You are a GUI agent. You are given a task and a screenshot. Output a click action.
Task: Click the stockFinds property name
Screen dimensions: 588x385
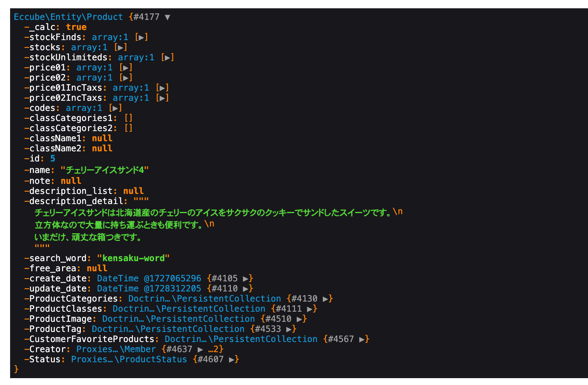click(x=55, y=37)
